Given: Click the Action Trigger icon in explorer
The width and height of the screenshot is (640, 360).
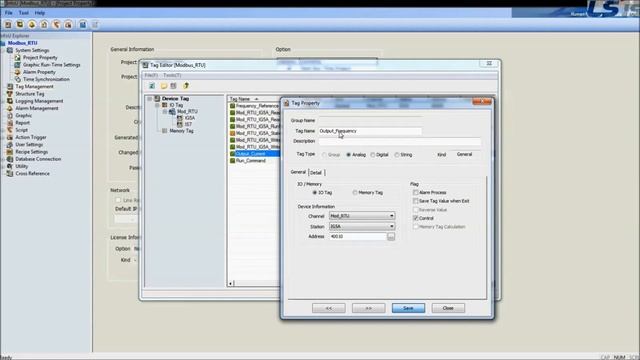Looking at the screenshot, I should 10,137.
